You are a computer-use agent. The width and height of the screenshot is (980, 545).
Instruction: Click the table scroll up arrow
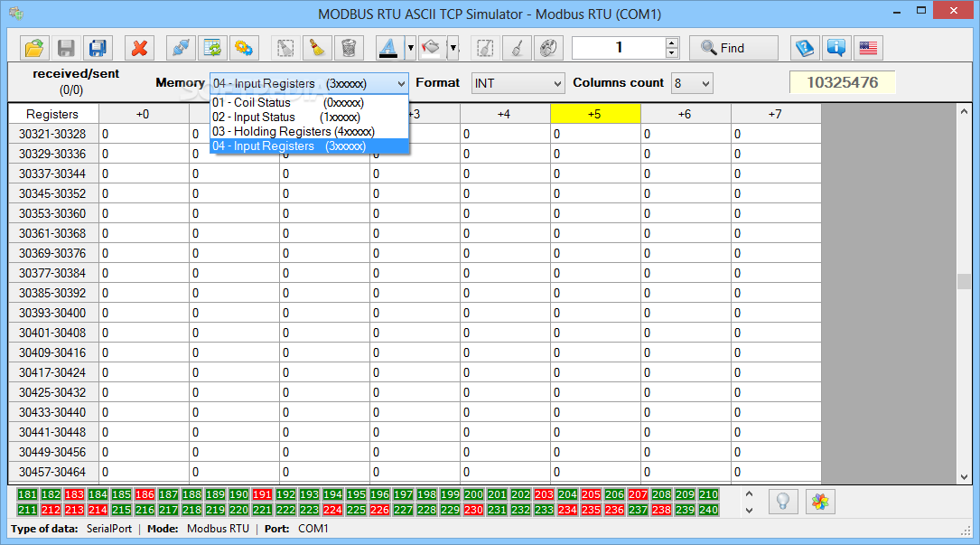(964, 111)
